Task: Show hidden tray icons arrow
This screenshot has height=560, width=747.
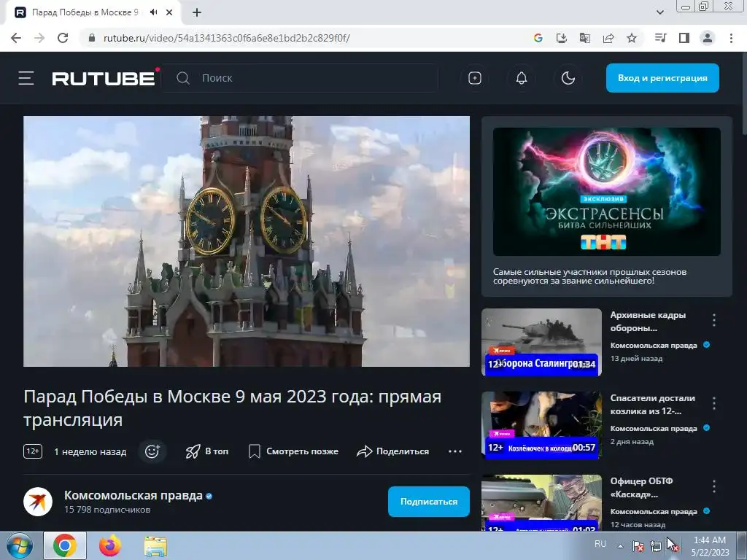Action: 620,545
